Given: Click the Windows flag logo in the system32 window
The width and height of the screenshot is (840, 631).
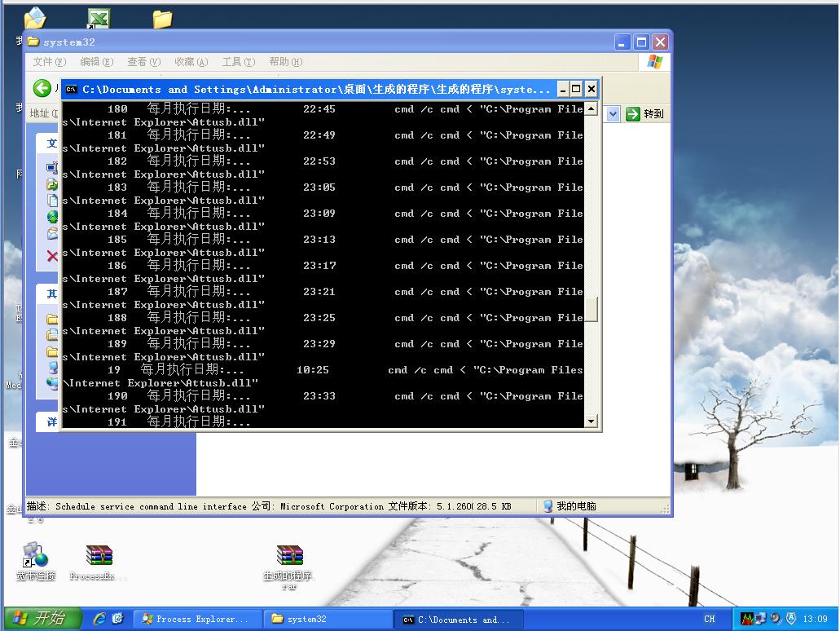Looking at the screenshot, I should 654,62.
